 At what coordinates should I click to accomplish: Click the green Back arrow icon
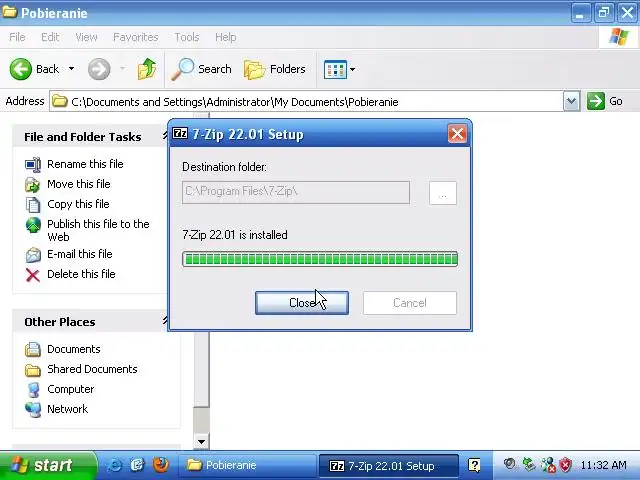tap(20, 69)
